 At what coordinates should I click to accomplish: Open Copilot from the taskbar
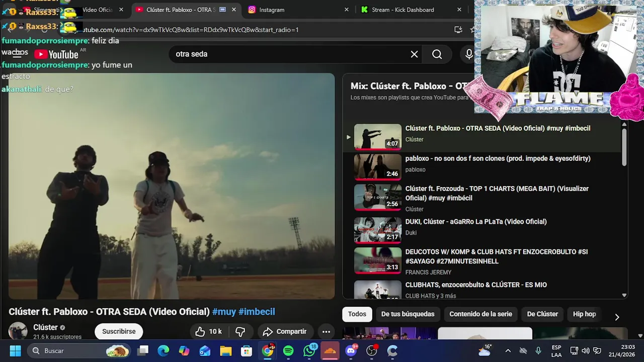coord(184,350)
